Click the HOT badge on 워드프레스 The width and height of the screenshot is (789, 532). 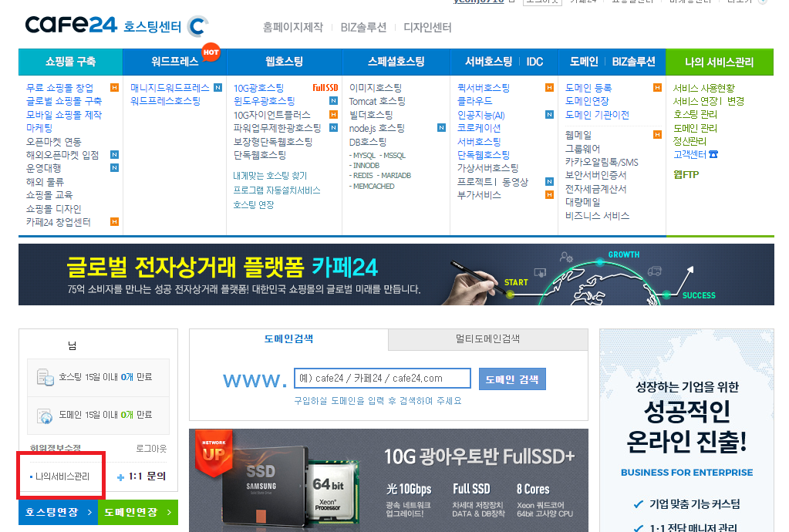point(211,52)
